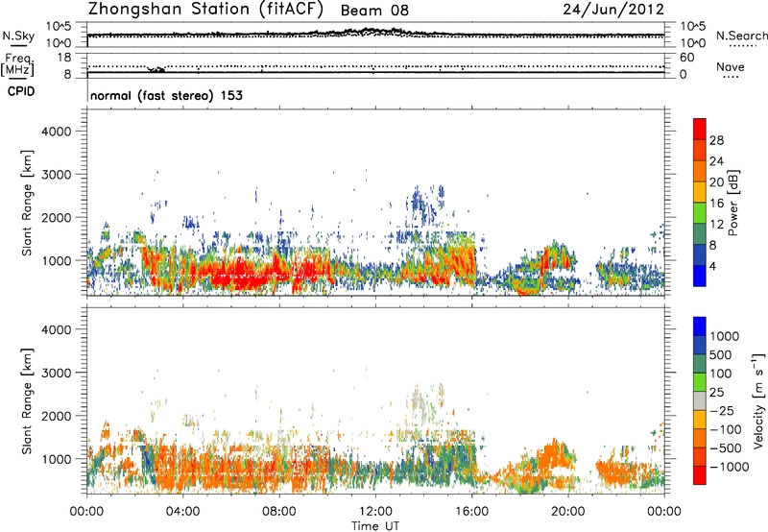This screenshot has width=768, height=532.
Task: Click the '12:00' time axis label
Action: click(x=375, y=512)
